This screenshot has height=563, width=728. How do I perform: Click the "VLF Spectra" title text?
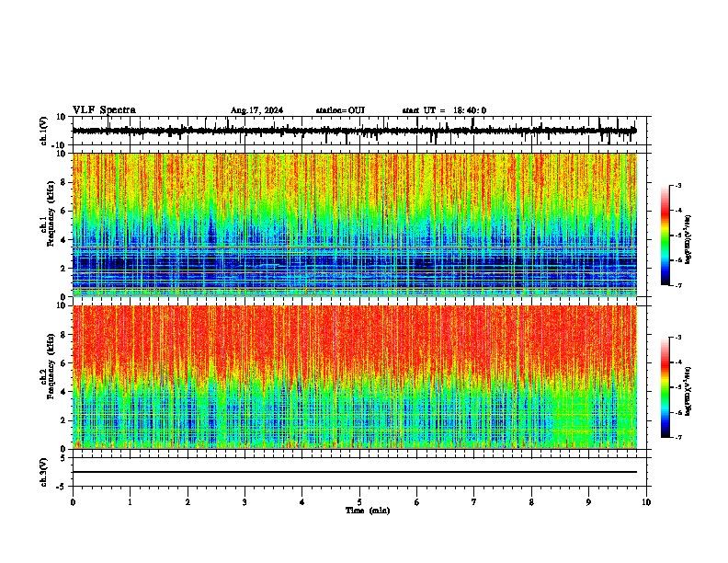tap(104, 110)
